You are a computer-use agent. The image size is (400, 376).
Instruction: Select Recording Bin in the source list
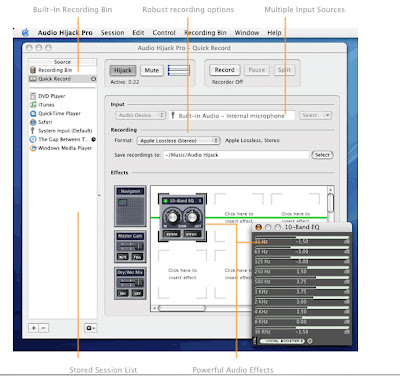pos(62,70)
